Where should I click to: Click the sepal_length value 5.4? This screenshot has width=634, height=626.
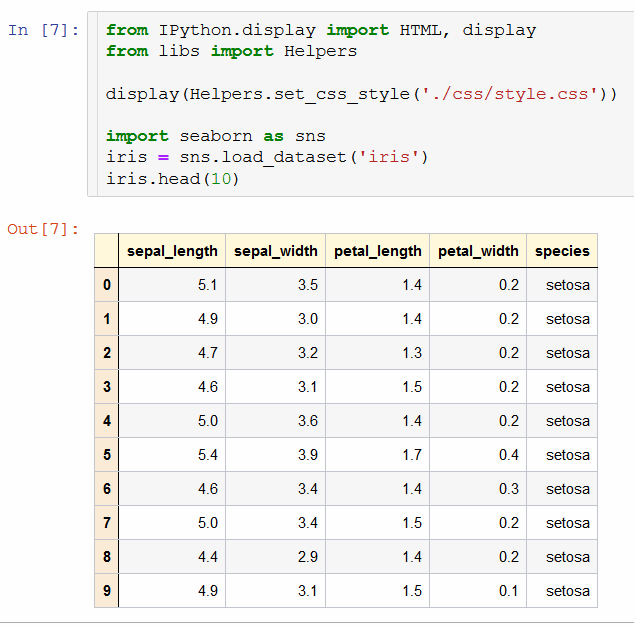[x=207, y=455]
